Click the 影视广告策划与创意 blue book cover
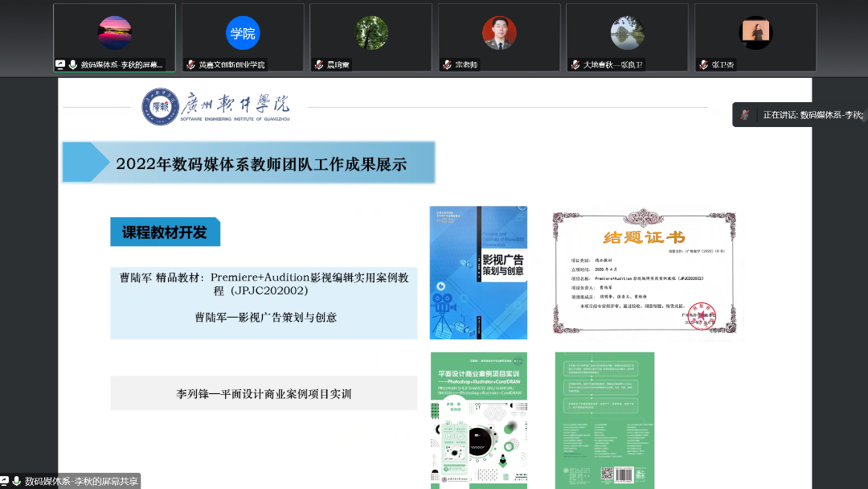Viewport: 868px width, 489px height. point(478,272)
